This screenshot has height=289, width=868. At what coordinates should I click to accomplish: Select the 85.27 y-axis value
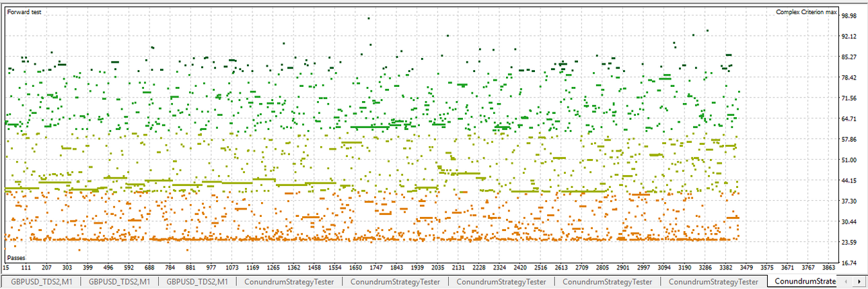click(851, 57)
